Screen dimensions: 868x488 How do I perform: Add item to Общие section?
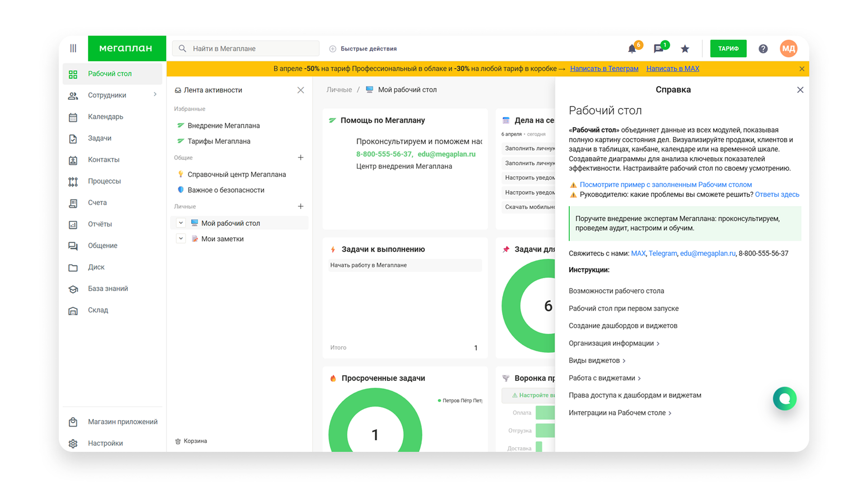tap(301, 158)
